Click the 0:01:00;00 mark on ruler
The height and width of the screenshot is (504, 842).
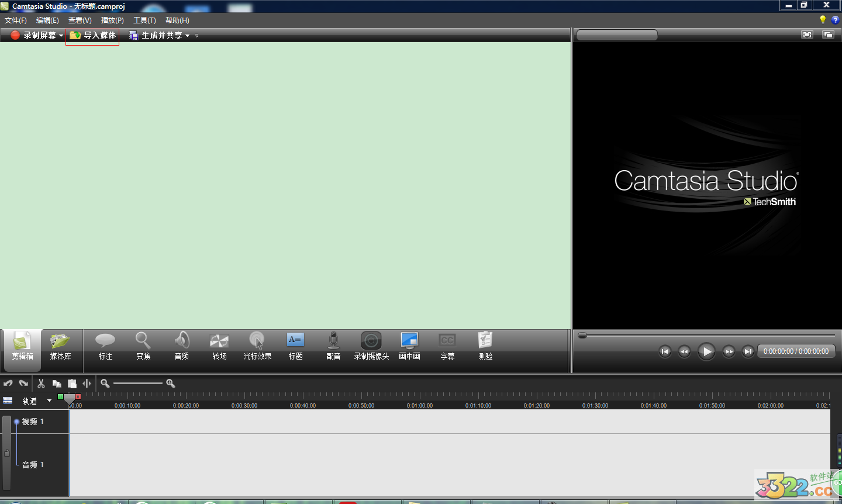click(420, 405)
